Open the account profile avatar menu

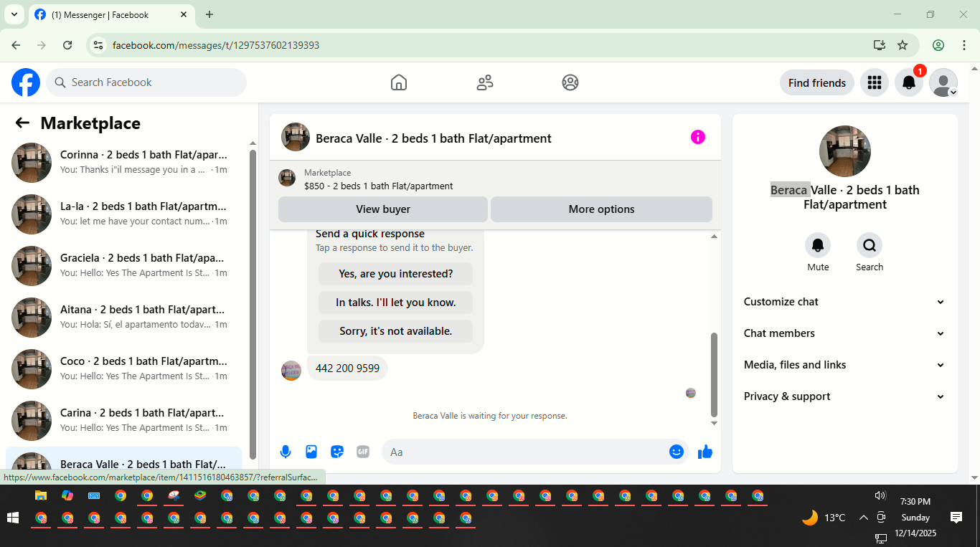[943, 82]
